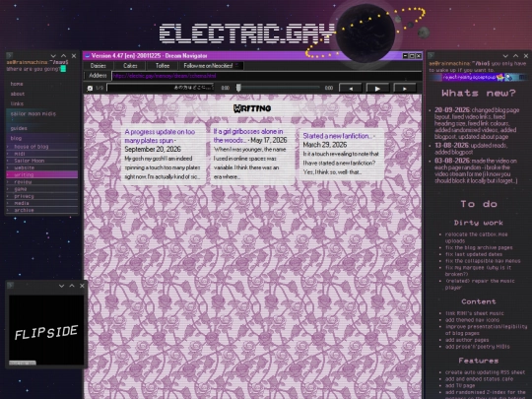Click the up chevron in the Flipside video panel
Viewport: 532px width, 399px height.
pos(72,286)
